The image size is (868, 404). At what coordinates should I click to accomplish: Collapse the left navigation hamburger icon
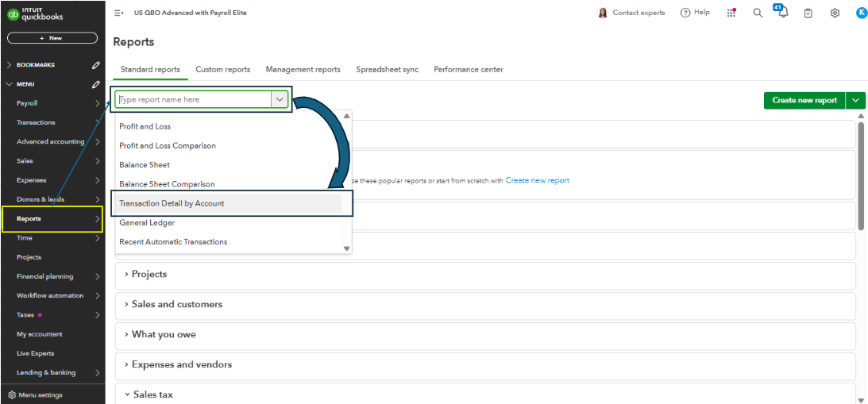118,13
